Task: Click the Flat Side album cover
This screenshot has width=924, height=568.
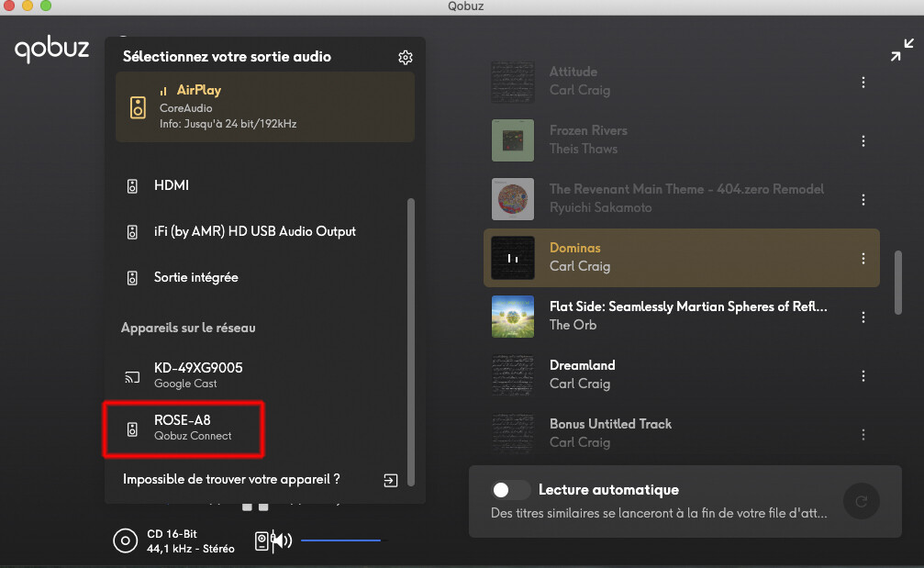Action: tap(513, 317)
